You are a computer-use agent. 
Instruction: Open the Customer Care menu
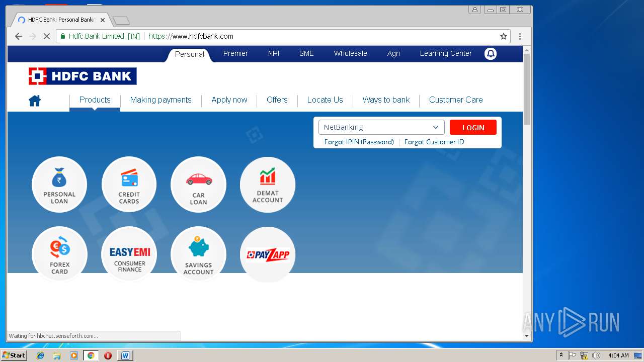pos(456,100)
